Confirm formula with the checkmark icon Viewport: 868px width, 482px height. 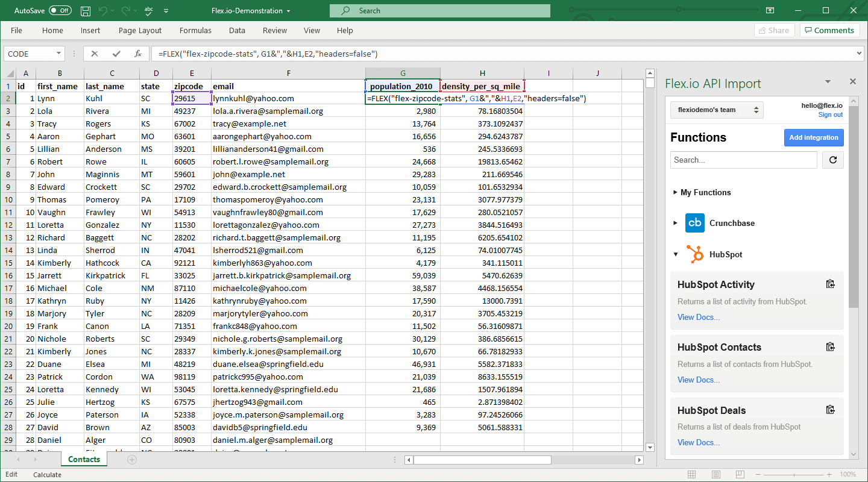[x=116, y=54]
